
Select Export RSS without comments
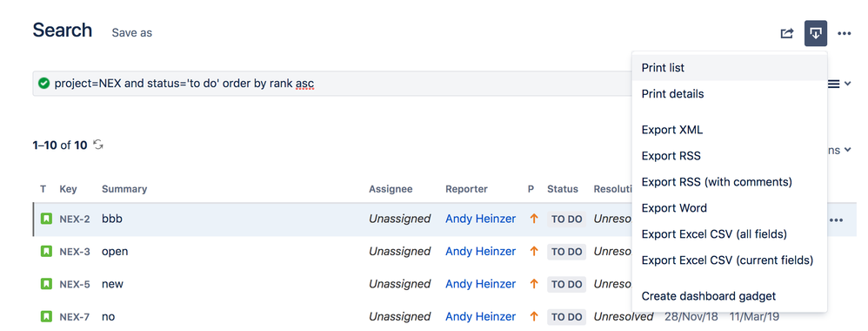729,156
